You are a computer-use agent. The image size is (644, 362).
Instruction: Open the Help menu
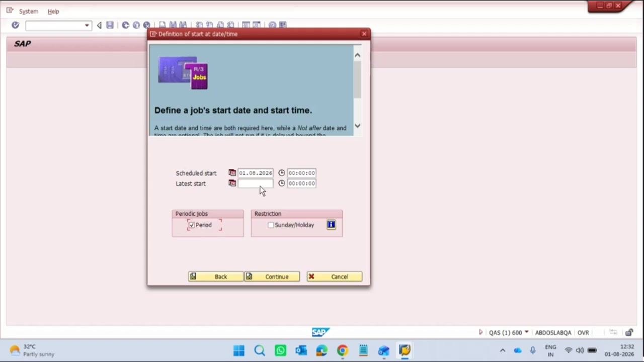coord(53,11)
